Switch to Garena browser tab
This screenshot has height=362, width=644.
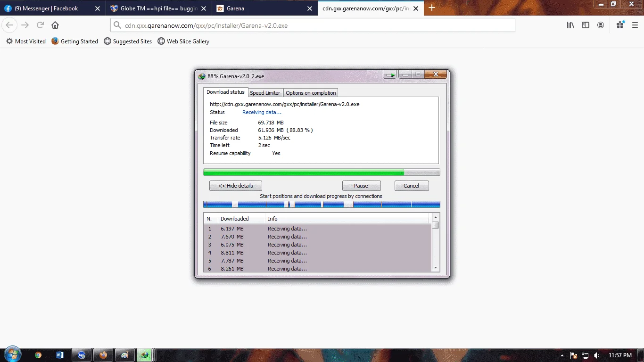pos(265,8)
